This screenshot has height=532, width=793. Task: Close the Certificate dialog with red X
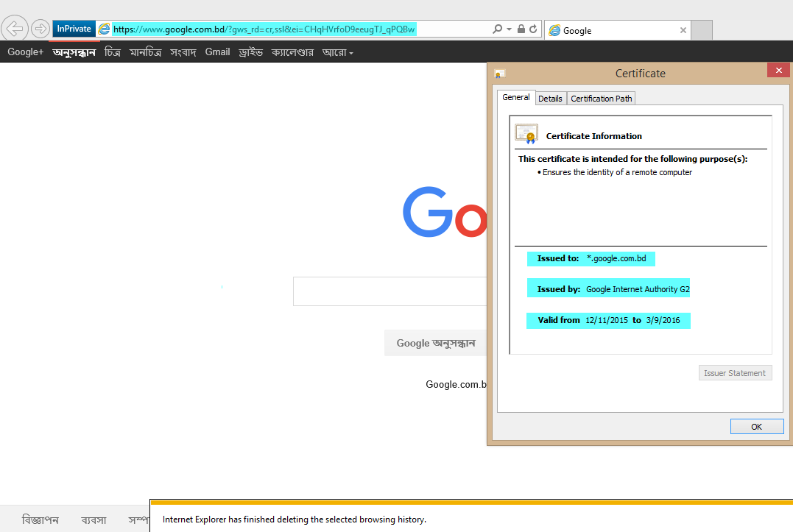[x=779, y=70]
